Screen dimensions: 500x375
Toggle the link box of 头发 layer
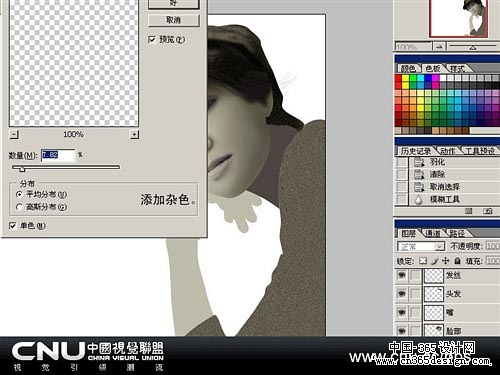(x=415, y=294)
